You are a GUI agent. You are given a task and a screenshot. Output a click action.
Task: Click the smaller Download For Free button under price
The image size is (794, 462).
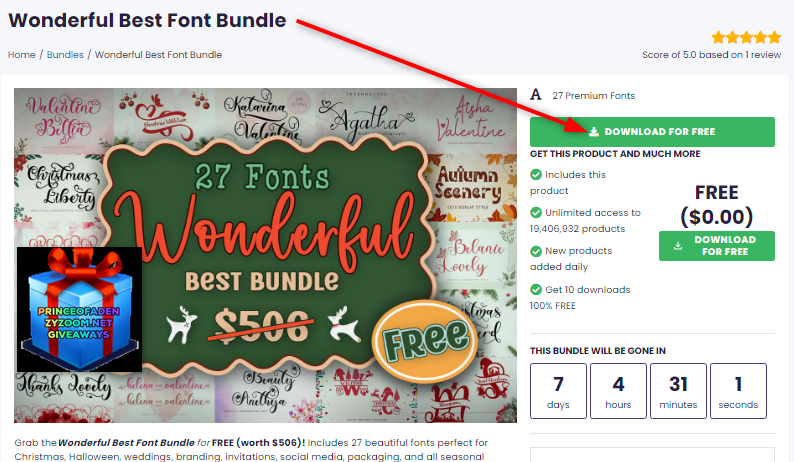[717, 246]
